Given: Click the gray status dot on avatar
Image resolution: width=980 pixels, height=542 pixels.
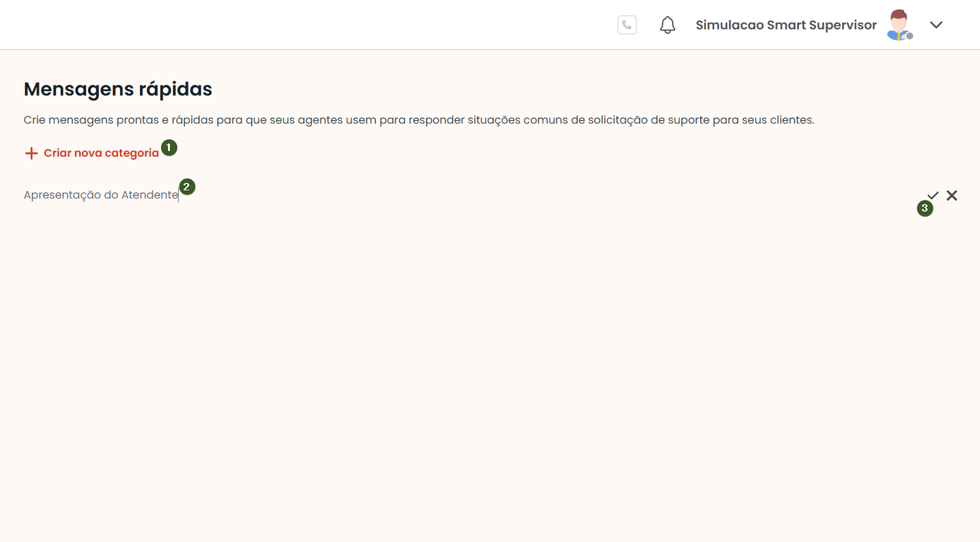Looking at the screenshot, I should tap(910, 36).
